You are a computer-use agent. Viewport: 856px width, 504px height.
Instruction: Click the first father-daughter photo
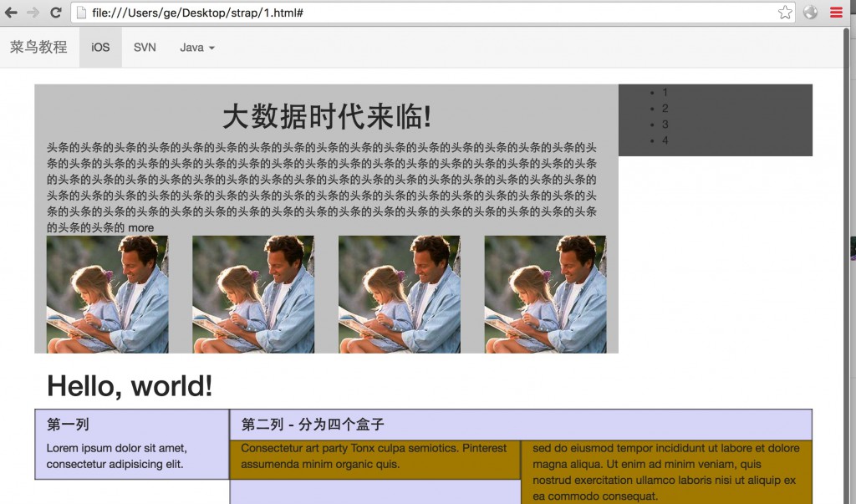[x=107, y=293]
